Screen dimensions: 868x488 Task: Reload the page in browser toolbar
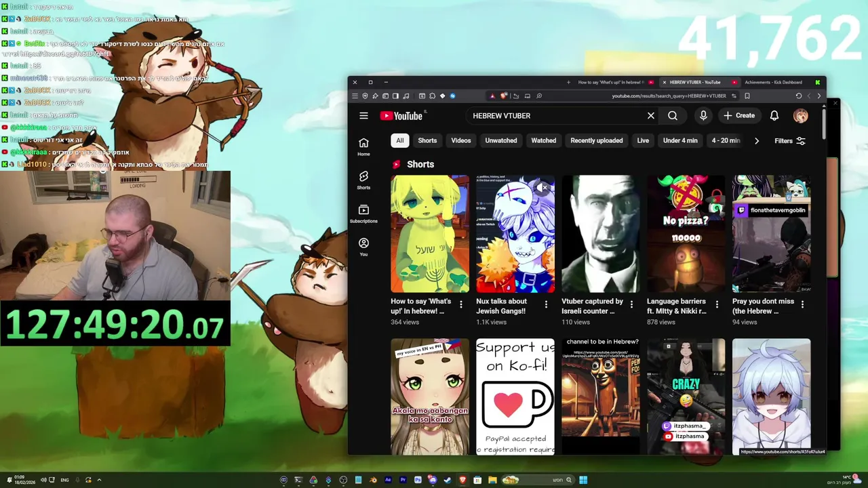799,96
